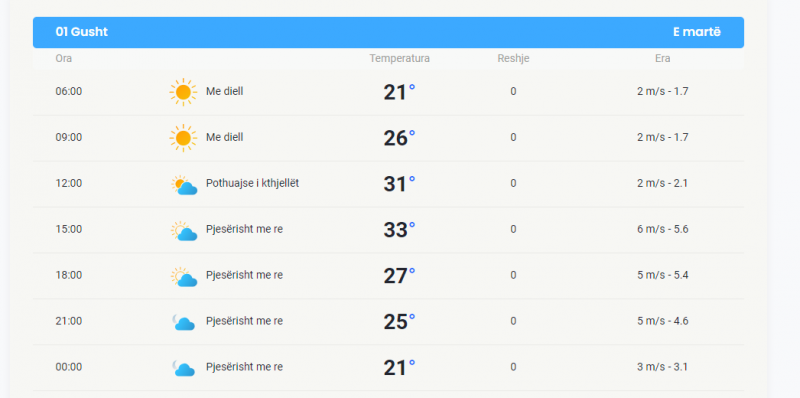Image resolution: width=800 pixels, height=398 pixels.
Task: Click the partly cloudy icon at 18:00
Action: [184, 277]
